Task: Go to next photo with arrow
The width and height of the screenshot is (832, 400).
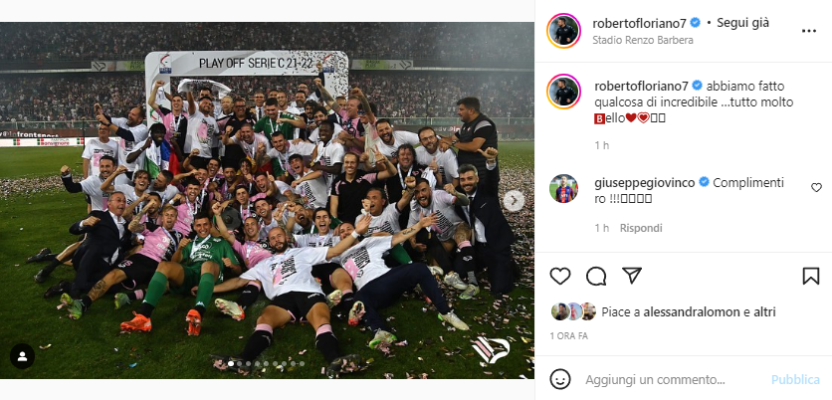Action: click(513, 201)
